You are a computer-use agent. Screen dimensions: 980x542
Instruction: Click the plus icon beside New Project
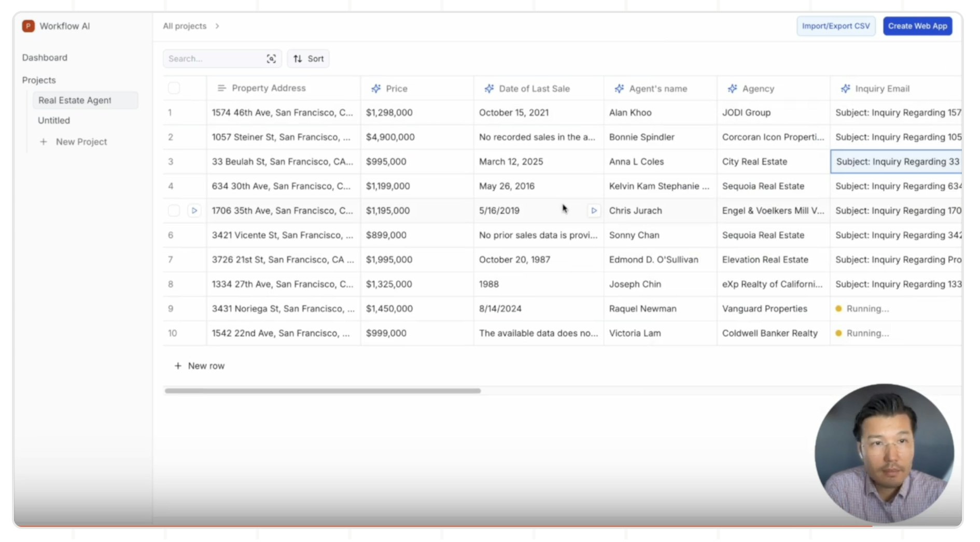pos(44,141)
